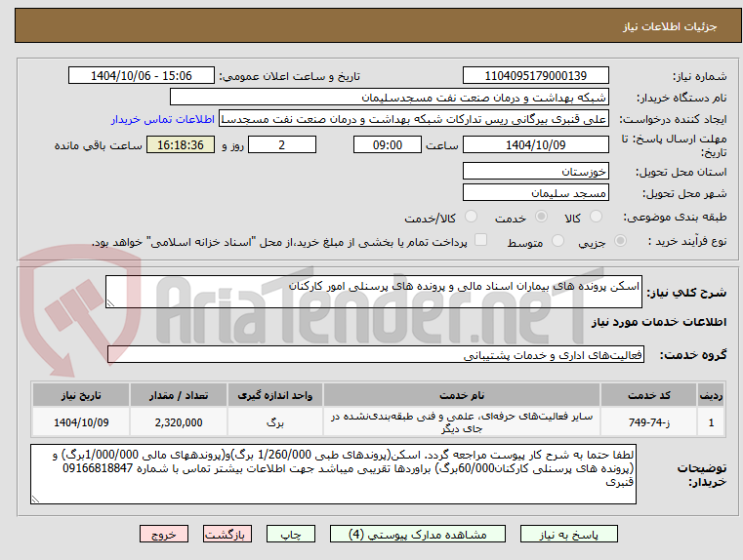Click the days remaining field showing 2
Viewport: 743px width, 560px height.
(x=282, y=144)
